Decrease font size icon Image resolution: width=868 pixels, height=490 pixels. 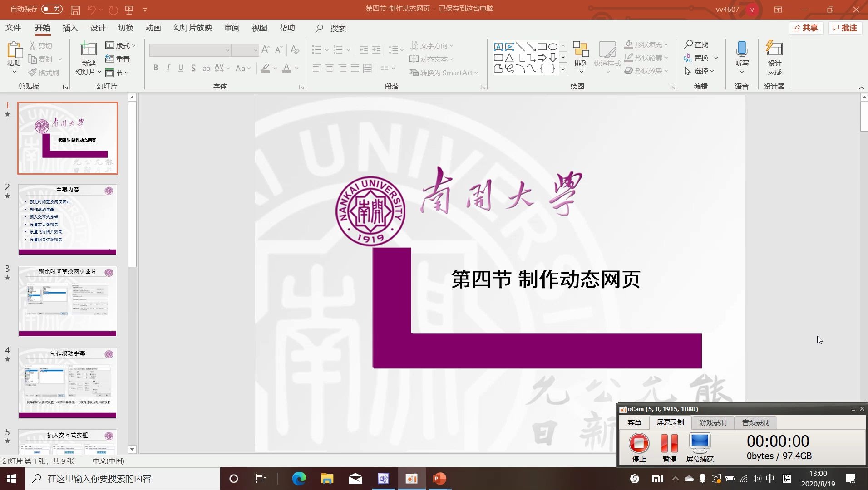[279, 49]
